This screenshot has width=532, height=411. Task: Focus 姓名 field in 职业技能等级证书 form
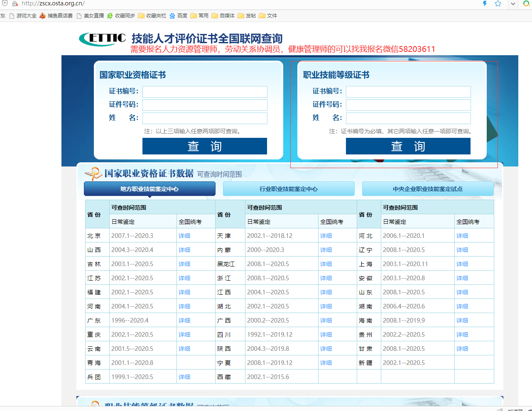[408, 118]
